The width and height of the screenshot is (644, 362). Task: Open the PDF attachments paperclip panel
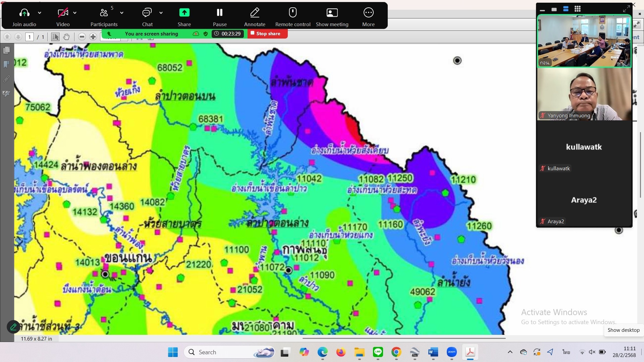6,79
